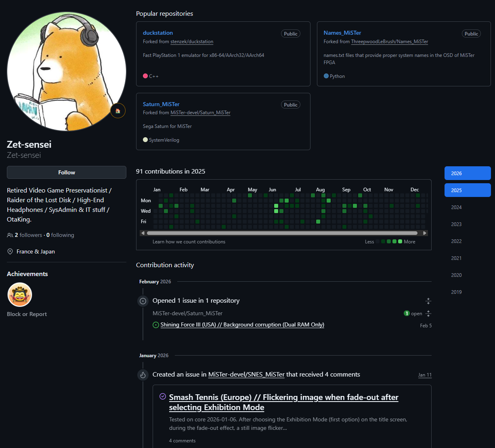
Task: Click the SystemVerilog language color dot
Action: click(x=145, y=140)
